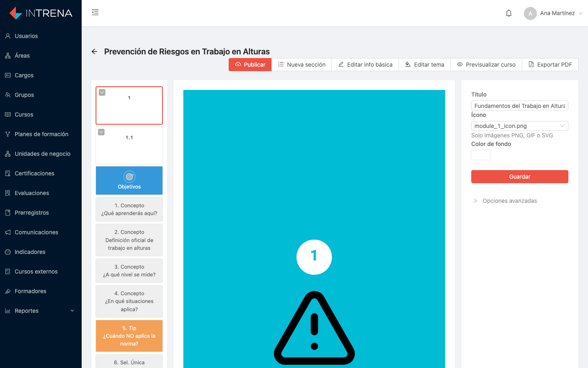Toggle the checkbox on section 1 card
The width and height of the screenshot is (588, 368).
click(x=102, y=92)
